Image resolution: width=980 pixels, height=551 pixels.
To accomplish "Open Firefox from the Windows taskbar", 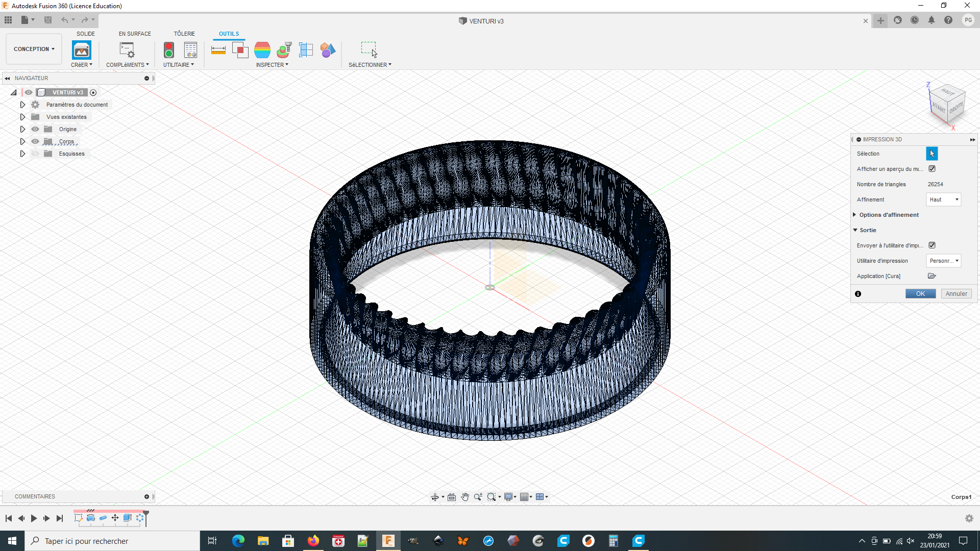I will [313, 541].
